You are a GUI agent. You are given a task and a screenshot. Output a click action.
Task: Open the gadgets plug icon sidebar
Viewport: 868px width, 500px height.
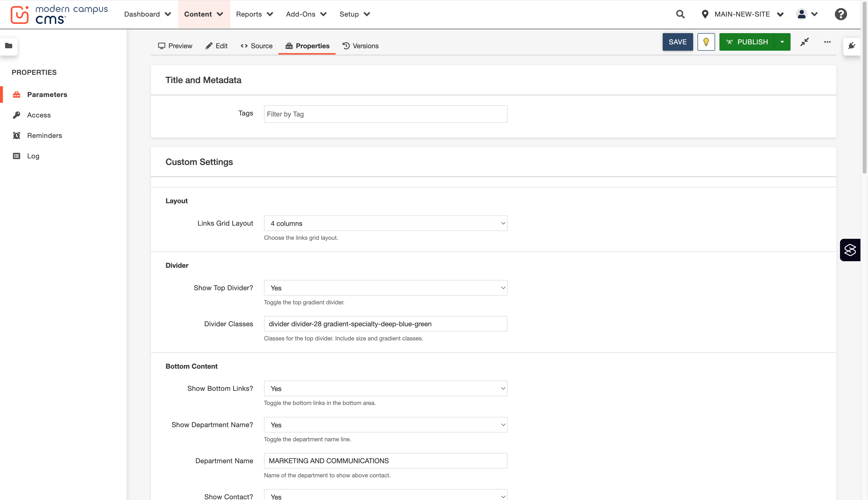[x=852, y=46]
